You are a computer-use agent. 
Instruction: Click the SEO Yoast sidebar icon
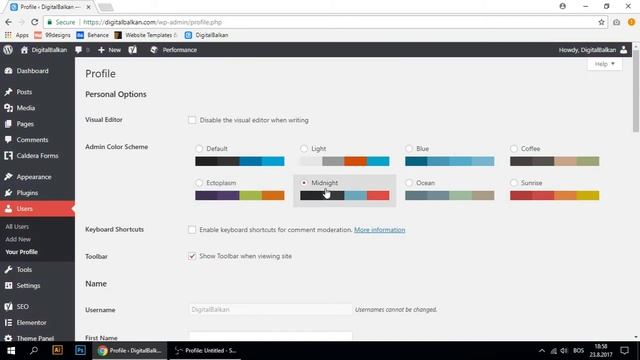8,307
